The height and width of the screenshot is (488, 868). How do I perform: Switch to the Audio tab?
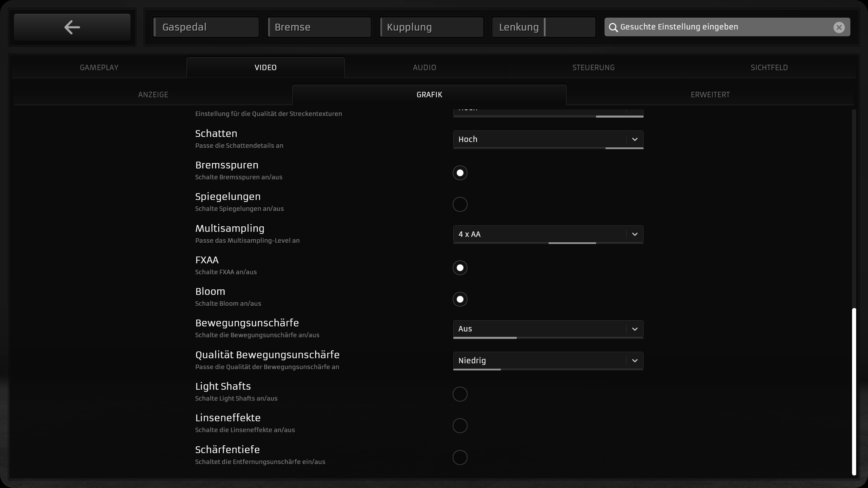[x=424, y=67]
